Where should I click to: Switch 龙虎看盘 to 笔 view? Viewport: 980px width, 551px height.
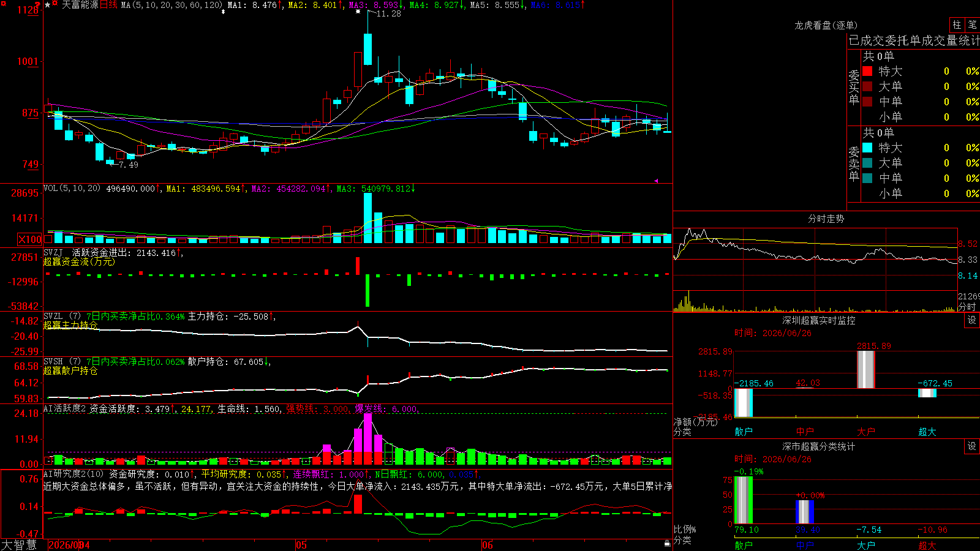tap(972, 25)
